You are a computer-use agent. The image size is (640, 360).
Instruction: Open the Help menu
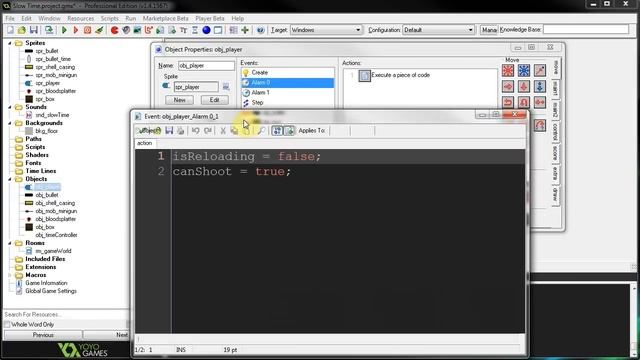click(238, 18)
